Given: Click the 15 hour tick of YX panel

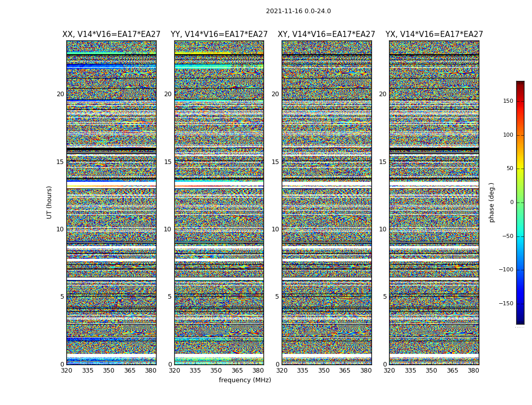Looking at the screenshot, I should 383,161.
